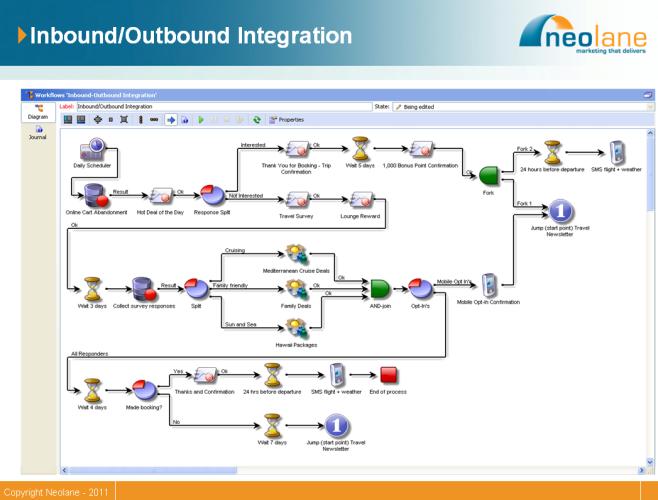Image resolution: width=658 pixels, height=500 pixels.
Task: Select the red End of process icon
Action: tap(388, 374)
